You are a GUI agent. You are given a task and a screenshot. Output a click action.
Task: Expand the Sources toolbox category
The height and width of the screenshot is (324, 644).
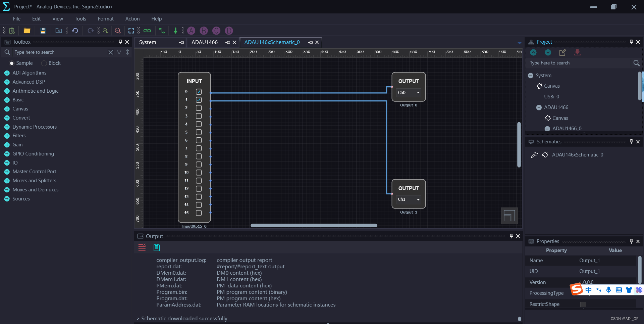coord(7,199)
